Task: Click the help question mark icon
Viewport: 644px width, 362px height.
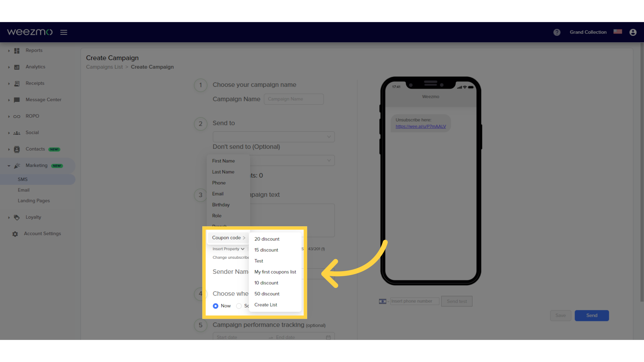Action: pos(557,32)
